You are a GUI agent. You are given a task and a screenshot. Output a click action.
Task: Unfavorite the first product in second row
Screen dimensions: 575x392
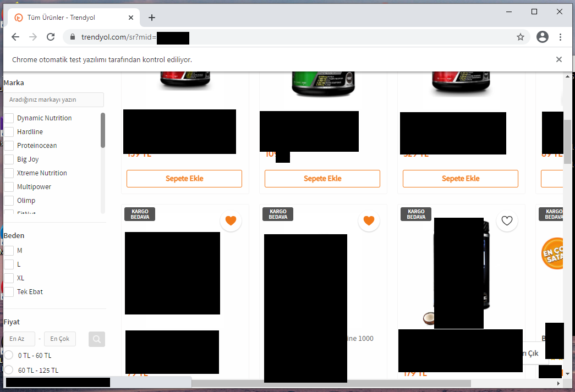tap(231, 220)
